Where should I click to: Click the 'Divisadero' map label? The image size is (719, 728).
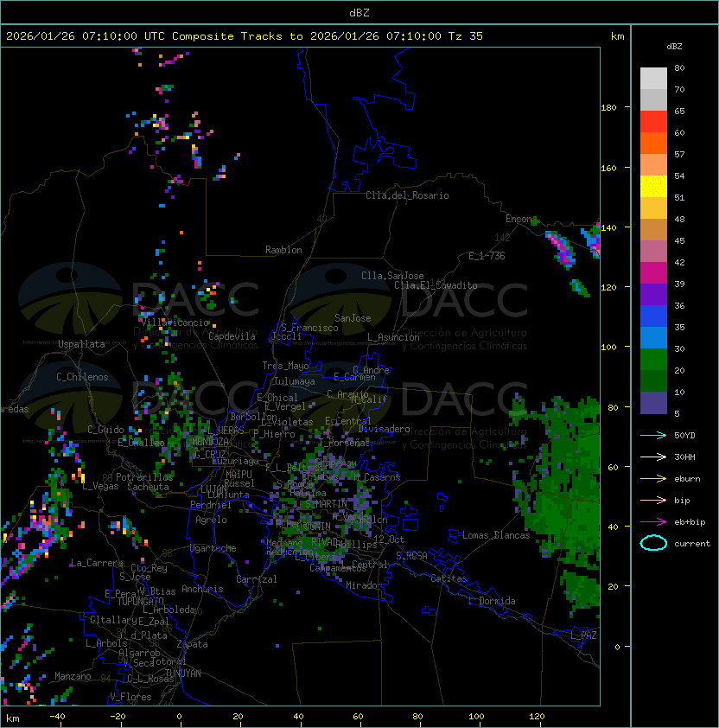pos(384,429)
